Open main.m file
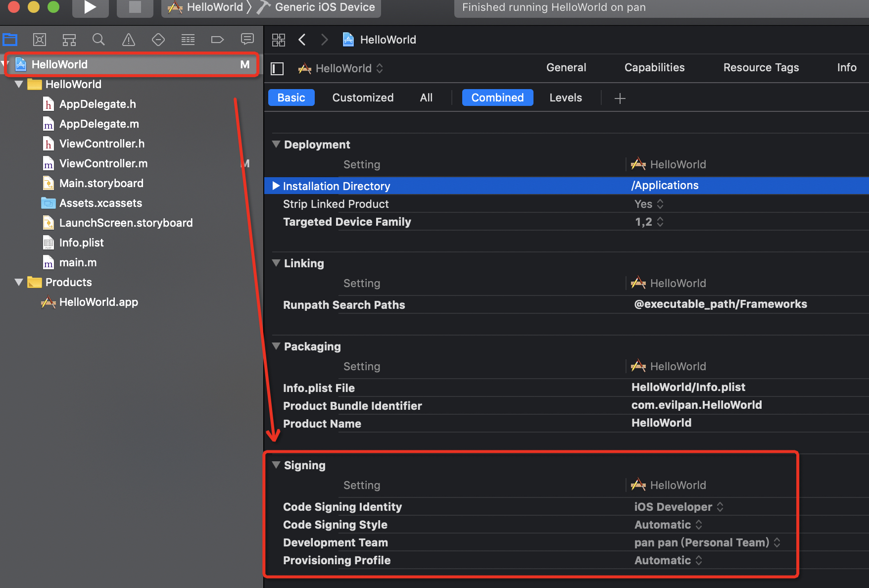 78,262
